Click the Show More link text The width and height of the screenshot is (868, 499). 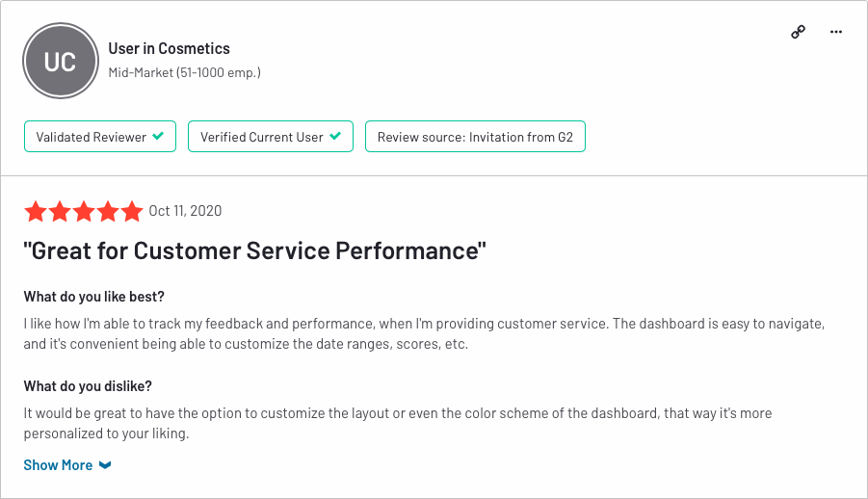58,465
